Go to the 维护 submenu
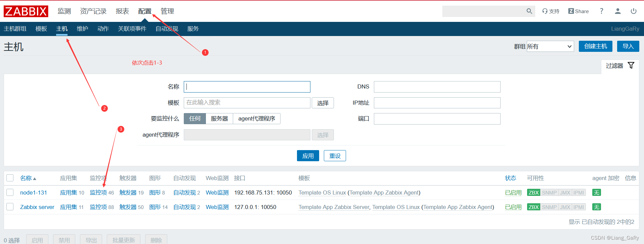 82,29
